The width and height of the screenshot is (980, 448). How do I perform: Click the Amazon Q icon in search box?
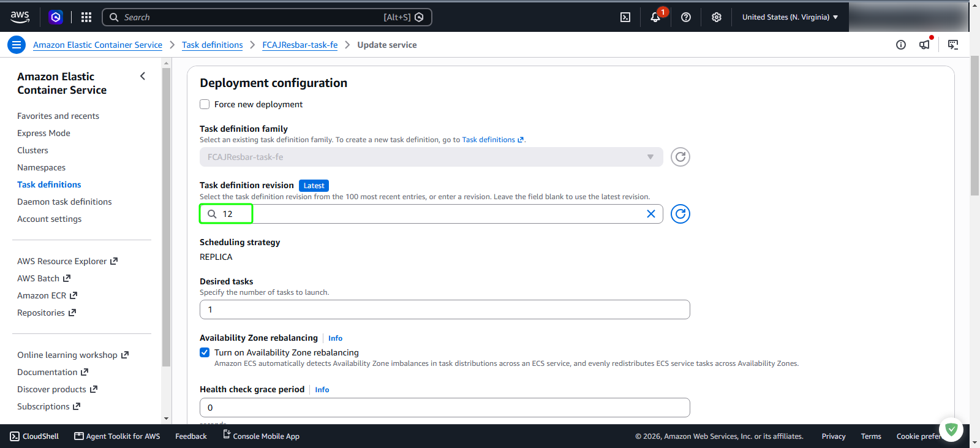420,17
